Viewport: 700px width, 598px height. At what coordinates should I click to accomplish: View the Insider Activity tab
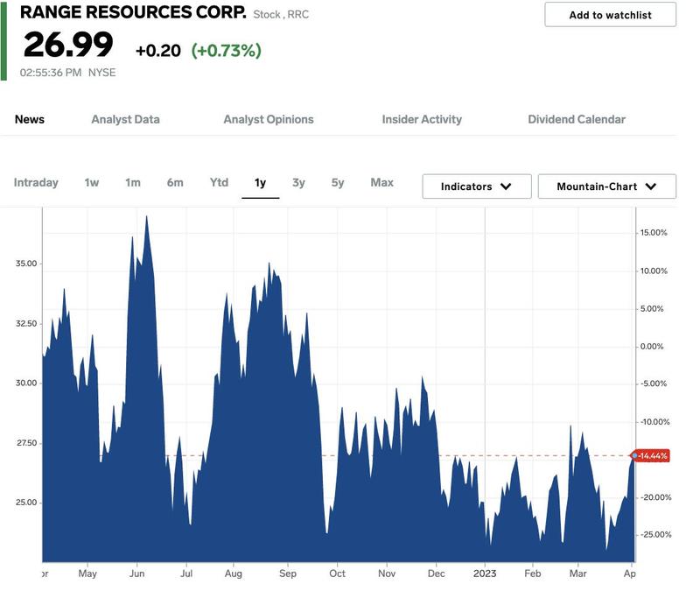[x=422, y=119]
